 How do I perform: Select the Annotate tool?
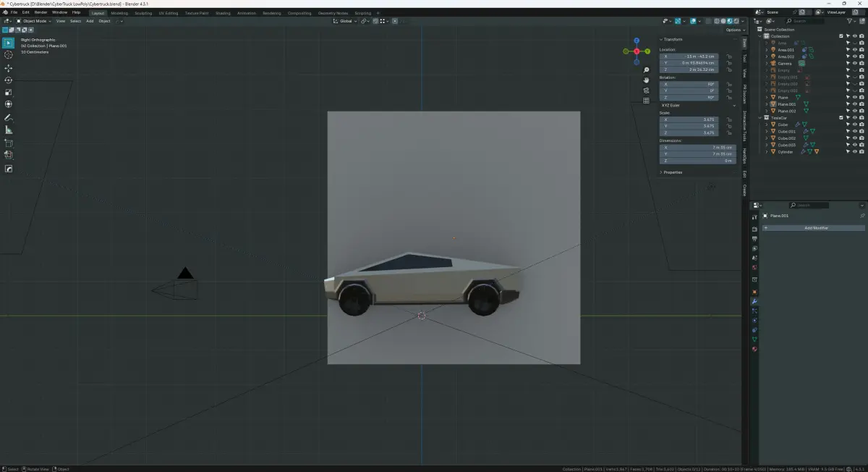pos(9,118)
